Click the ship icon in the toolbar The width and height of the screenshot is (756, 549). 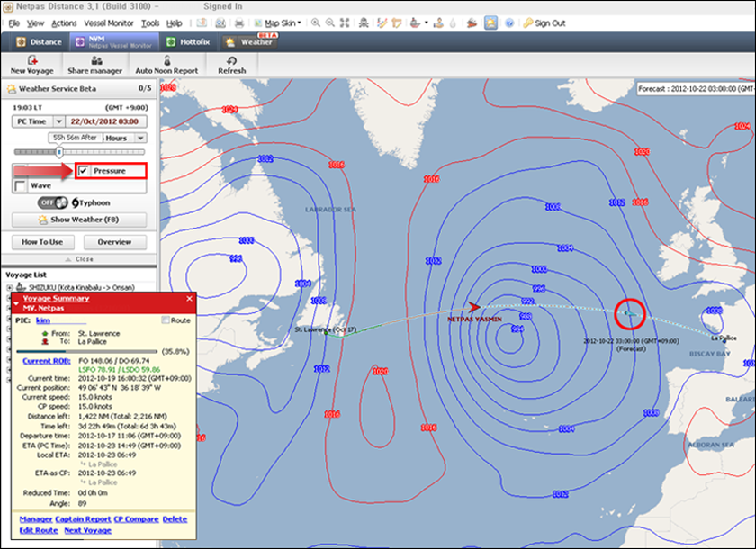pyautogui.click(x=415, y=22)
